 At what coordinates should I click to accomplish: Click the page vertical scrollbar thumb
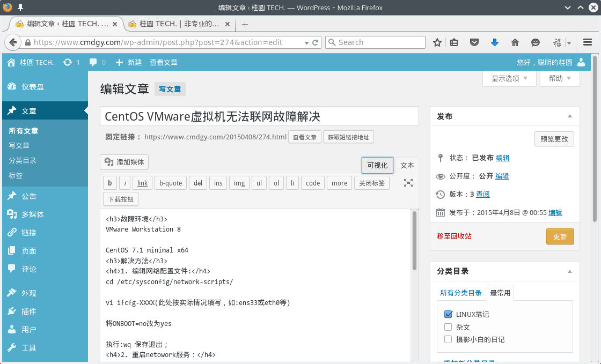point(595,138)
